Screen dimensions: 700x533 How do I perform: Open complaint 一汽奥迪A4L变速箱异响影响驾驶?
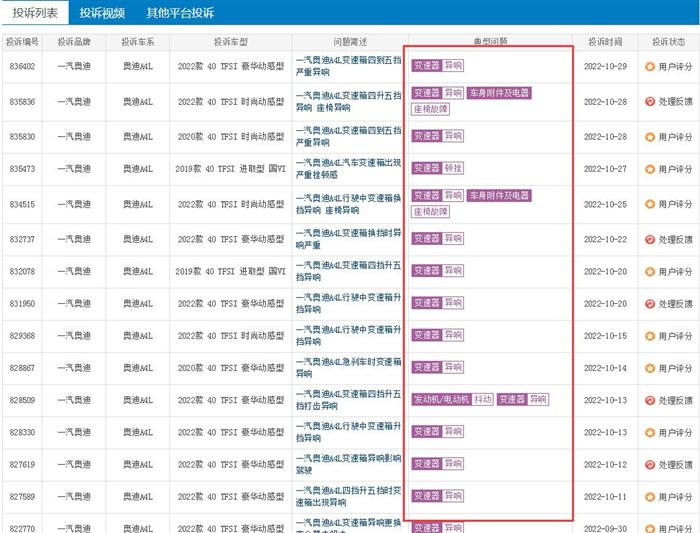pos(349,464)
